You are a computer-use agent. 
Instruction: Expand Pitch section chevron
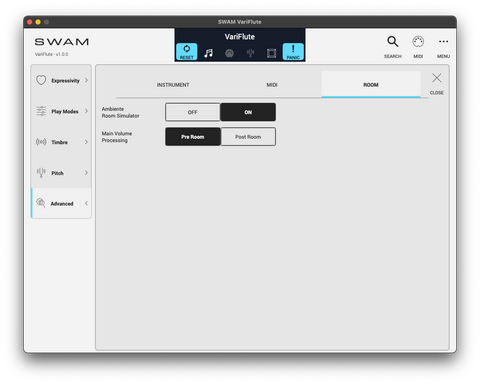point(86,173)
